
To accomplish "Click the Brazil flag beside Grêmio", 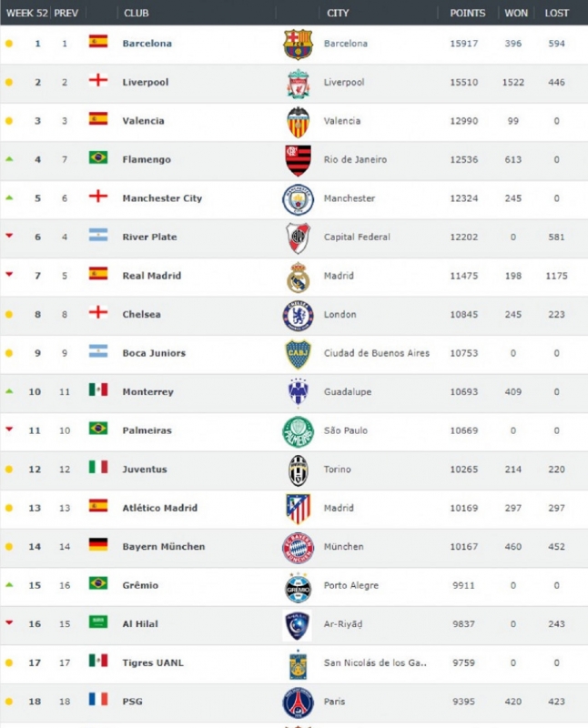I will 98,582.
